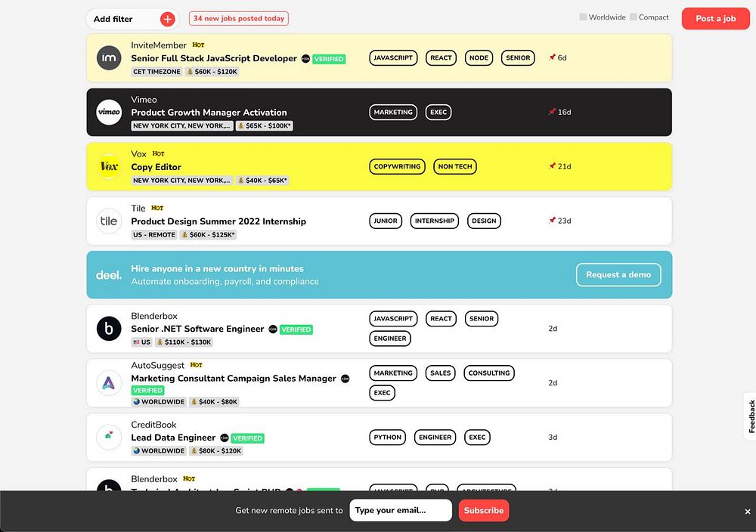Click the red plus icon in Add filter
The width and height of the screenshot is (756, 532).
click(167, 19)
